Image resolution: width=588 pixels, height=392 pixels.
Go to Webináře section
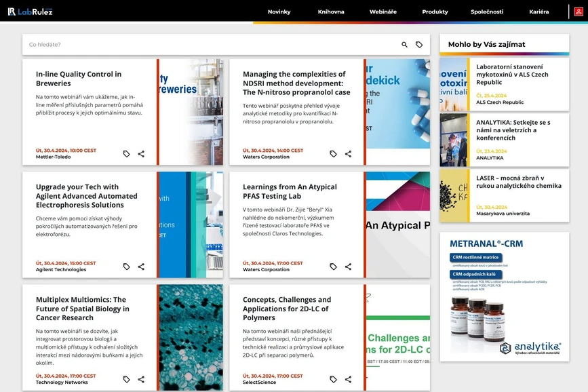pyautogui.click(x=383, y=12)
